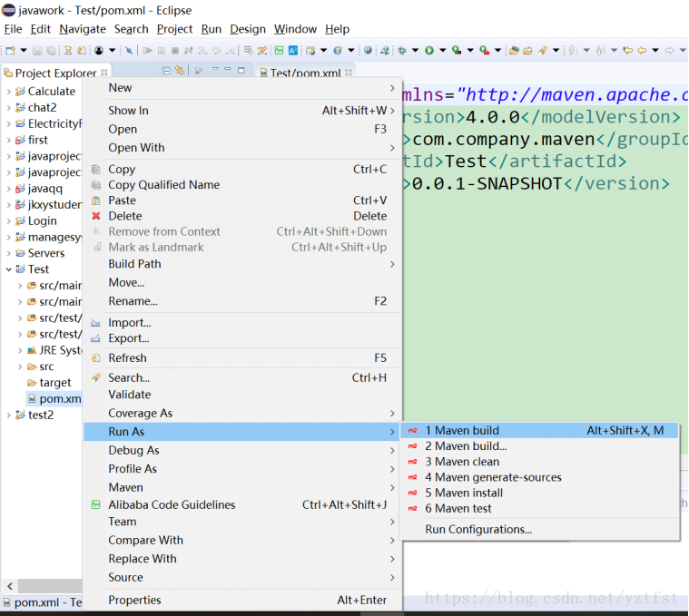Click the Back navigation arrow icon
Image resolution: width=689 pixels, height=616 pixels.
pos(642,51)
